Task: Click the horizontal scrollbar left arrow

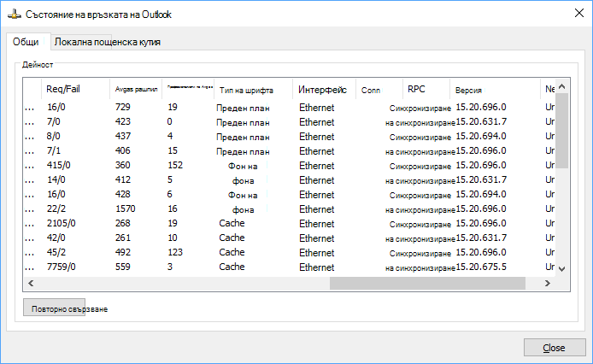Action: pyautogui.click(x=31, y=283)
